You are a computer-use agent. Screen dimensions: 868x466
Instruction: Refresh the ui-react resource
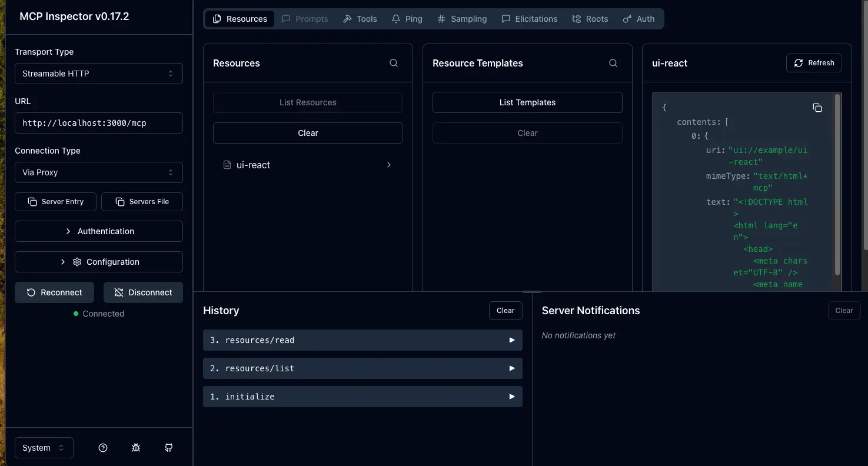814,63
